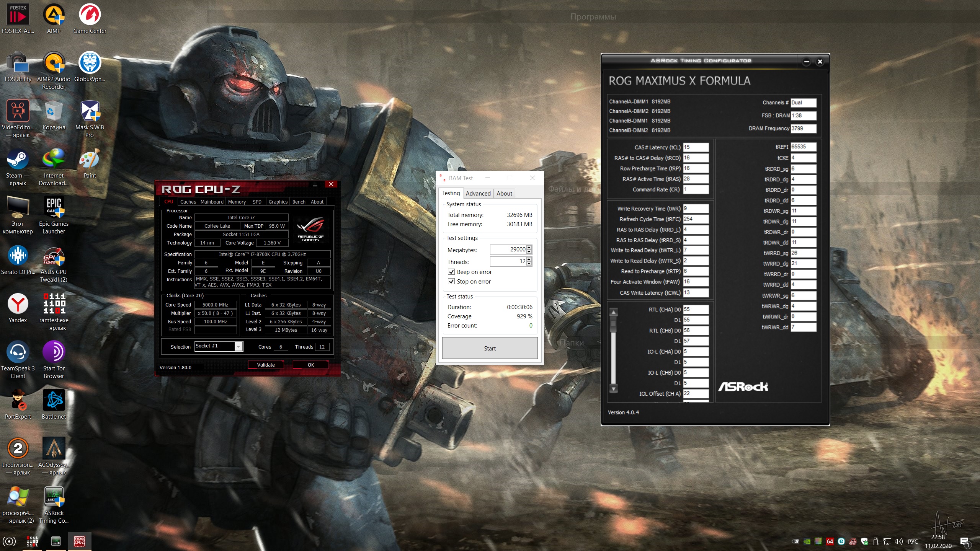Disable the Stop on error checkbox
This screenshot has height=551, width=980.
click(451, 281)
